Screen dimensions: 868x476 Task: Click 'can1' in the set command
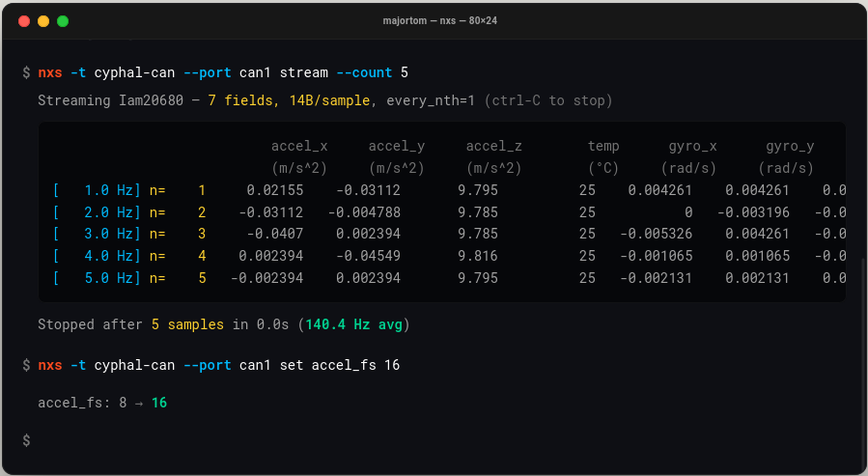[255, 365]
